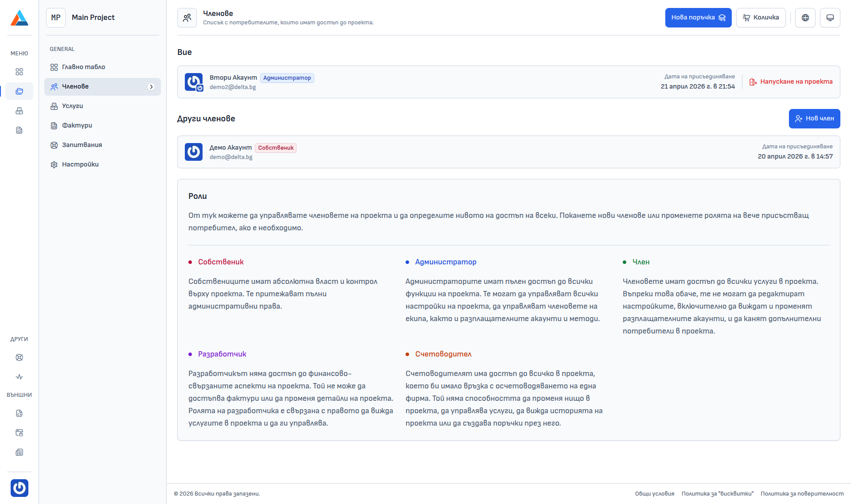Viewport: 851px width, 504px height.
Task: Open the user avatar at the rail bottom
Action: pos(20,488)
